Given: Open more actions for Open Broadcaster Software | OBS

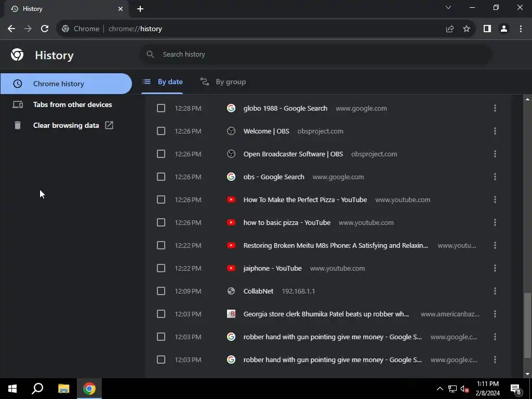Looking at the screenshot, I should coord(495,154).
